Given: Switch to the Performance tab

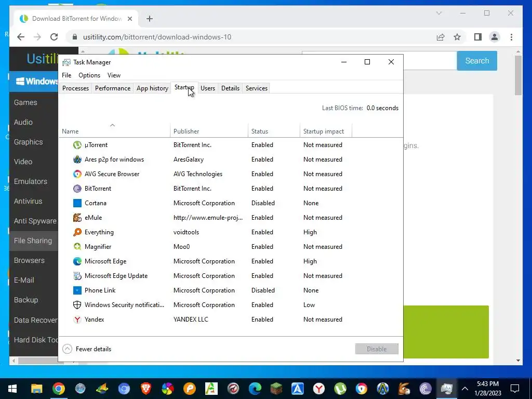Looking at the screenshot, I should (113, 88).
